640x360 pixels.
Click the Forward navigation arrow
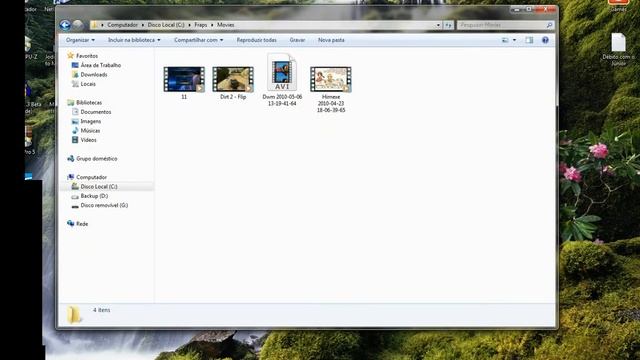(78, 25)
